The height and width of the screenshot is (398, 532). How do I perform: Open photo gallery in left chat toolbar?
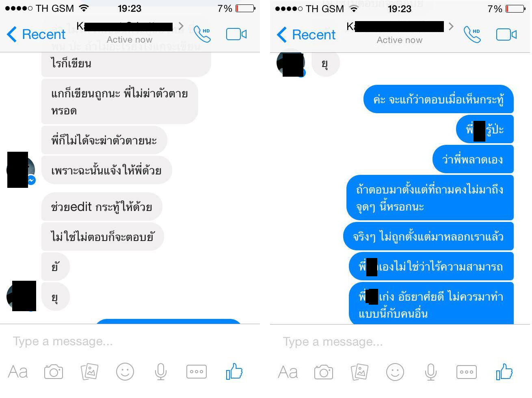[89, 371]
